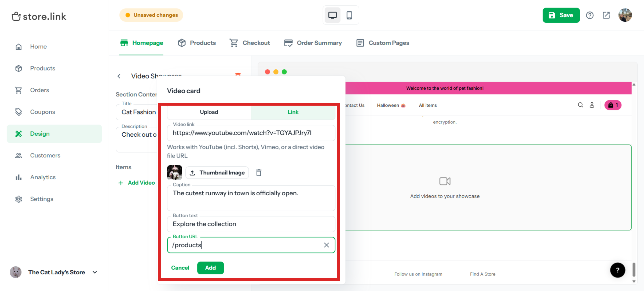The width and height of the screenshot is (644, 291).
Task: Open Coupons in the sidebar
Action: click(54, 112)
